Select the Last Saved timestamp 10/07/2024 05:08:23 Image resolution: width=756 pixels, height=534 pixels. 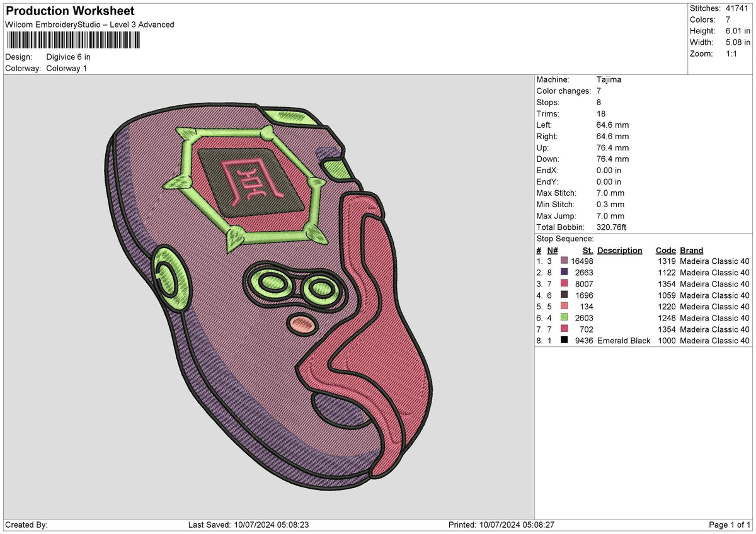click(272, 525)
